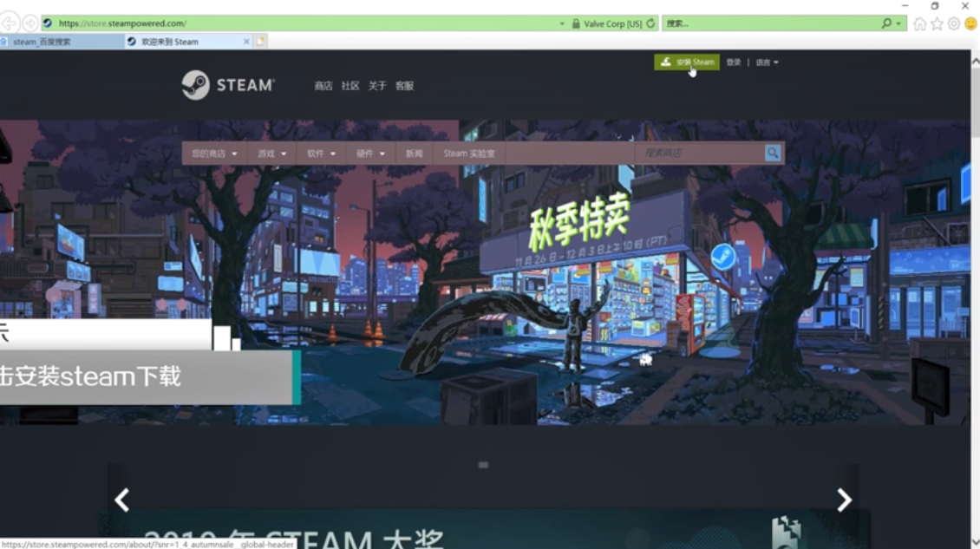
Task: Refresh the page with reload icon
Action: tap(650, 23)
